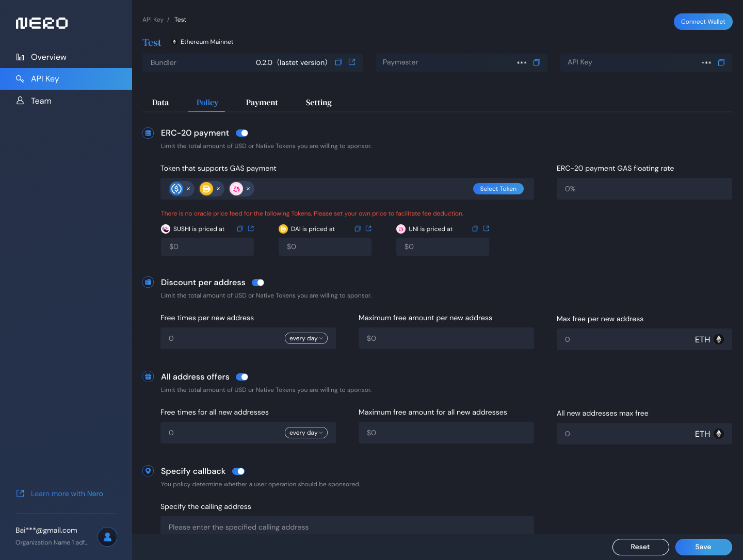Image resolution: width=743 pixels, height=560 pixels.
Task: Open every day dropdown for all new addresses
Action: click(306, 433)
